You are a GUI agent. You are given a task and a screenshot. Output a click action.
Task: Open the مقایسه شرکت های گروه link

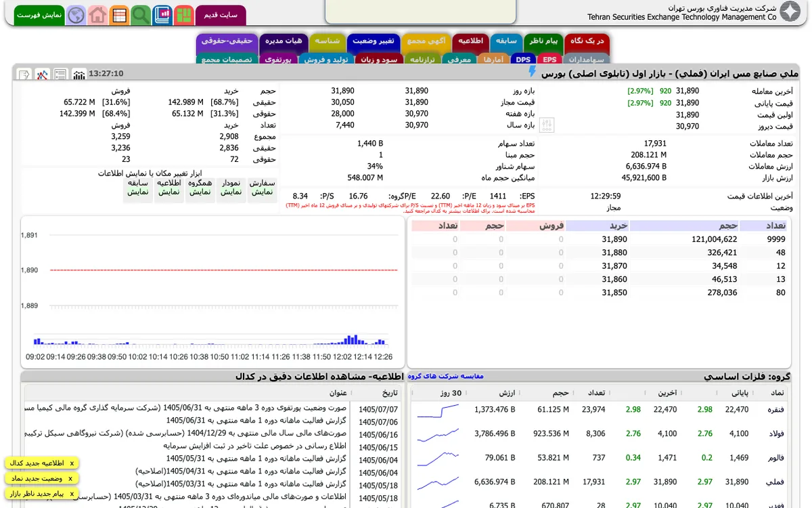click(445, 376)
